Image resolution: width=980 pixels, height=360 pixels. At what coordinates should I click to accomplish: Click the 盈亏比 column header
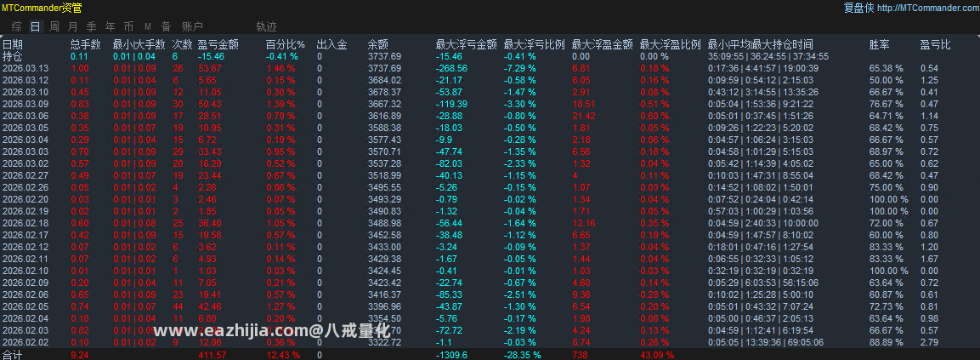click(x=935, y=44)
